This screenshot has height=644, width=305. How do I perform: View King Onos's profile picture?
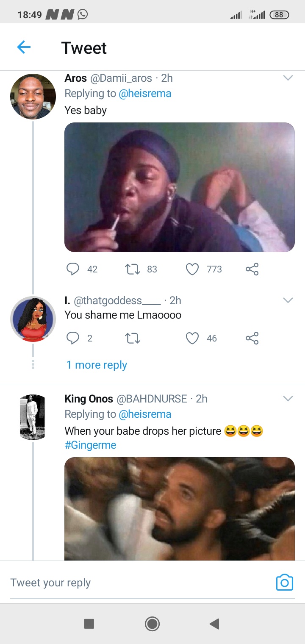tap(33, 417)
